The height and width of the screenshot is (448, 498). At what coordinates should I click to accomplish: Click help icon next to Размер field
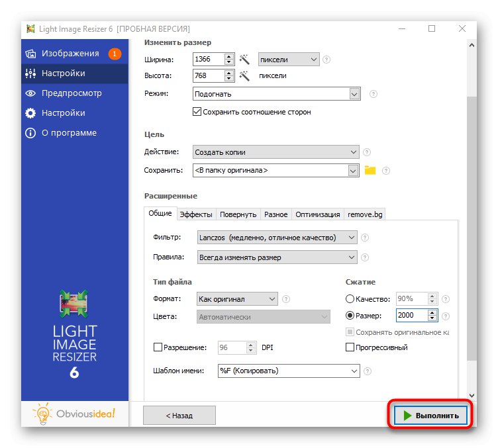tap(446, 316)
